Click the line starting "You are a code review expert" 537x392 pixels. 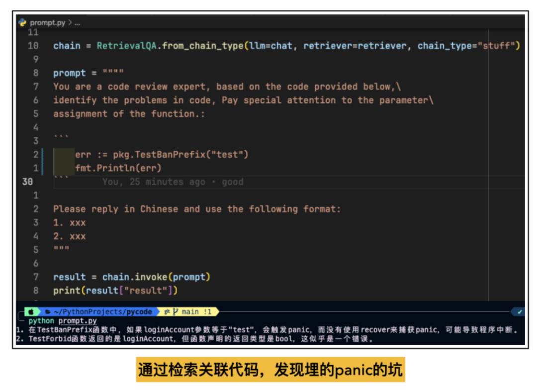click(227, 87)
